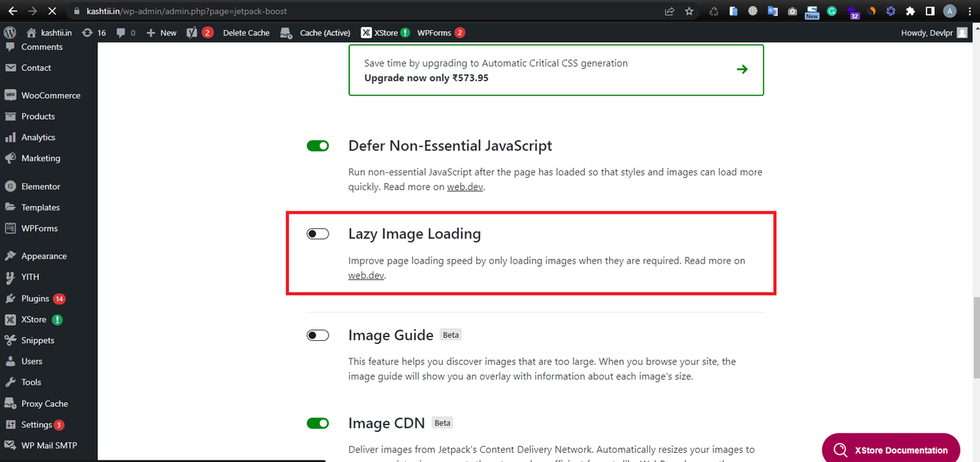Open Howdy, Devlpr account menu
Screen dimensions: 980x462
934,32
